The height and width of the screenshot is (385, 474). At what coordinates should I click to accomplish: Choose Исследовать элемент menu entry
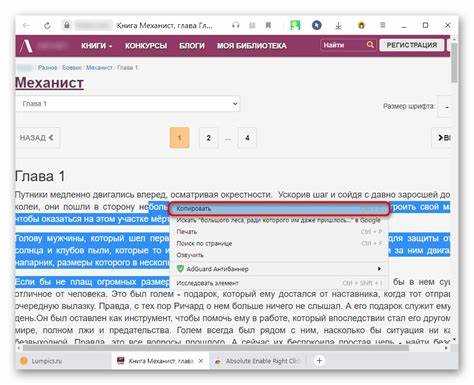coord(279,283)
